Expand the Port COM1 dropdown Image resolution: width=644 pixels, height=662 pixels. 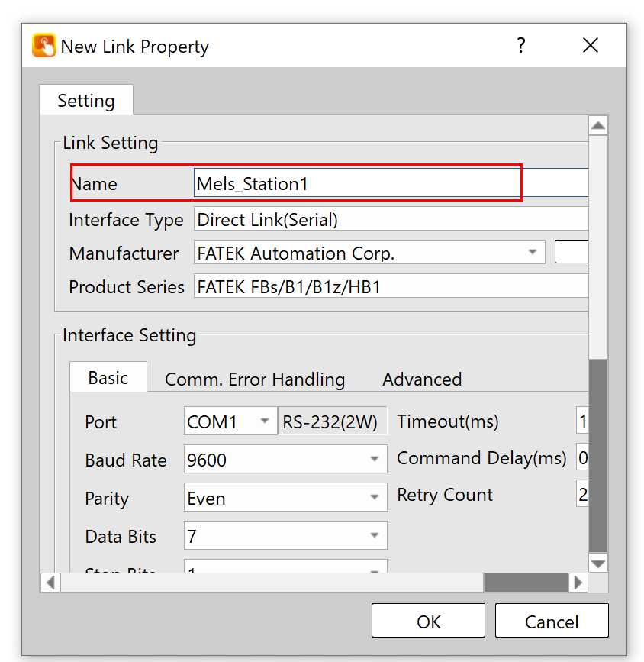coord(264,421)
